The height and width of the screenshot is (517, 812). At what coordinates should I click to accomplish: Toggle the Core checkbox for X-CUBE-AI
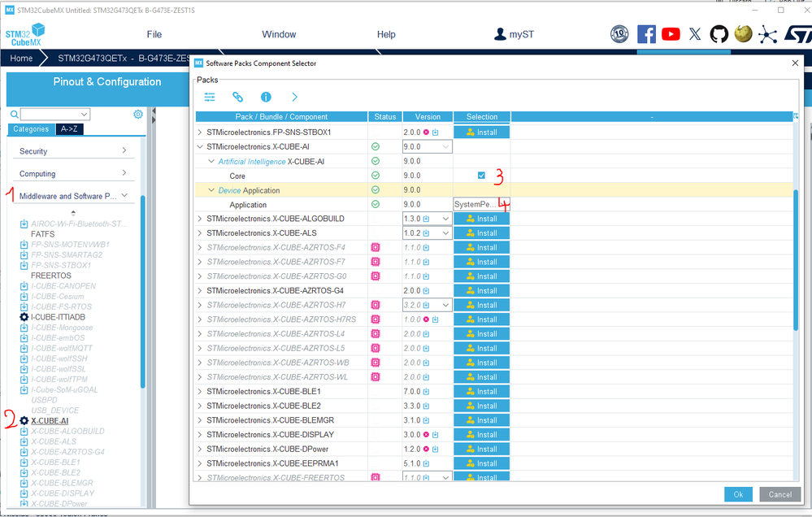(x=481, y=176)
